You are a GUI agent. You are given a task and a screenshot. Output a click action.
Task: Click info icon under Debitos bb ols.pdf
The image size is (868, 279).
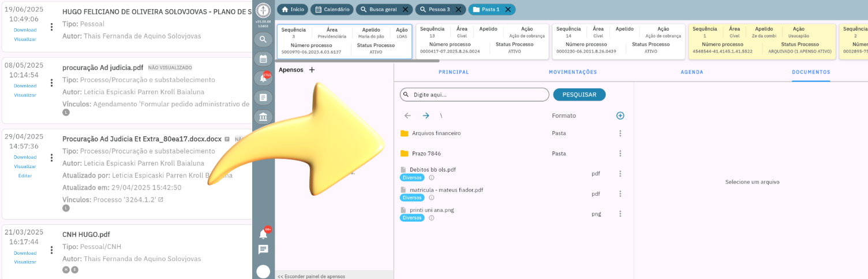pos(432,177)
